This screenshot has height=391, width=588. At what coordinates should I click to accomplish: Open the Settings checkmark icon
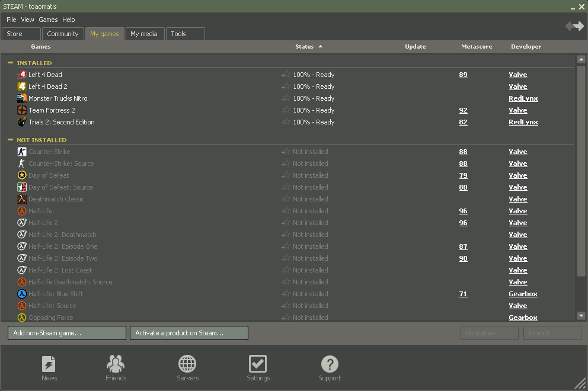point(258,364)
